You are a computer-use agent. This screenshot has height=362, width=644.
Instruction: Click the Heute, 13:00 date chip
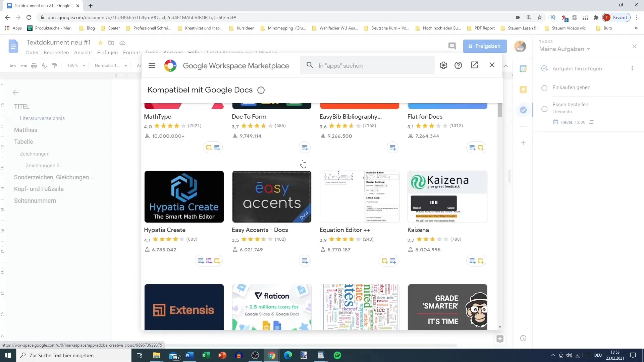pos(573,122)
